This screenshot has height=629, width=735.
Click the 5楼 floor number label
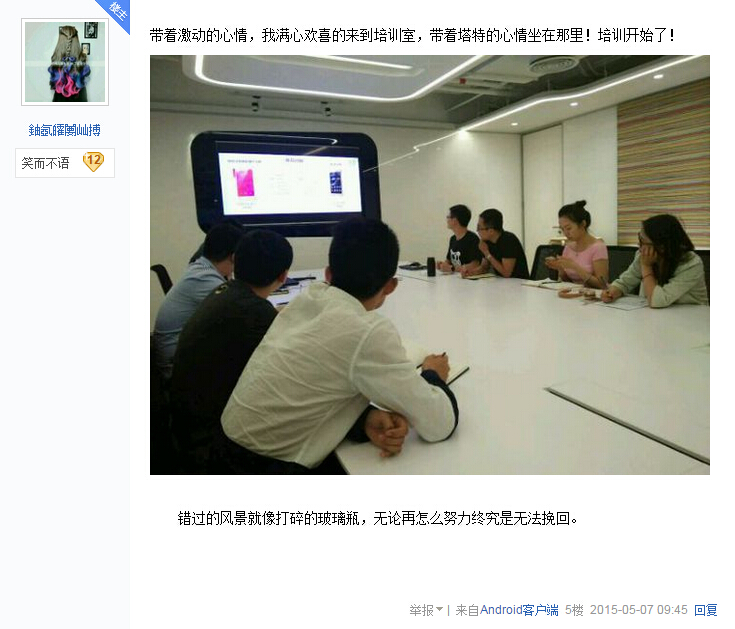[x=574, y=610]
